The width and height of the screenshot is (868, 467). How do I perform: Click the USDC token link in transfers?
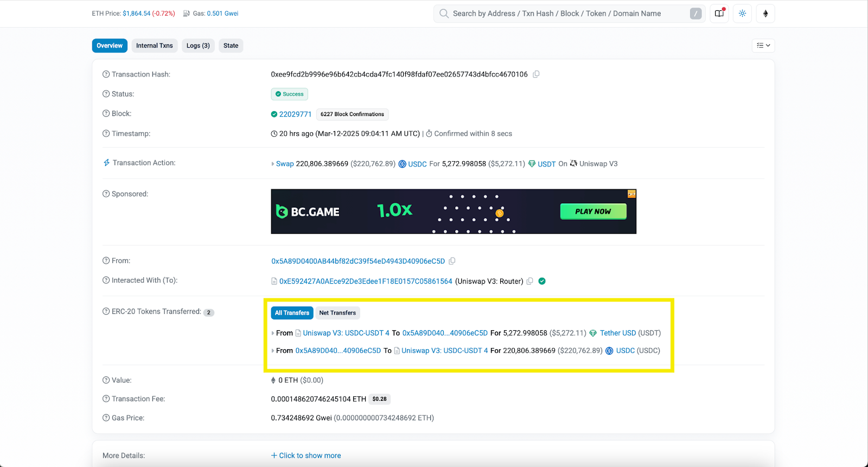[626, 351]
